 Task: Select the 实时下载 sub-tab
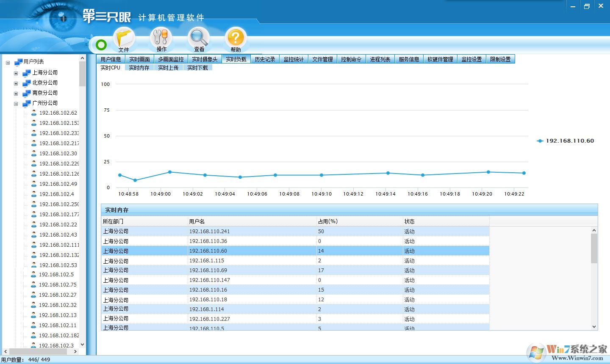point(197,67)
